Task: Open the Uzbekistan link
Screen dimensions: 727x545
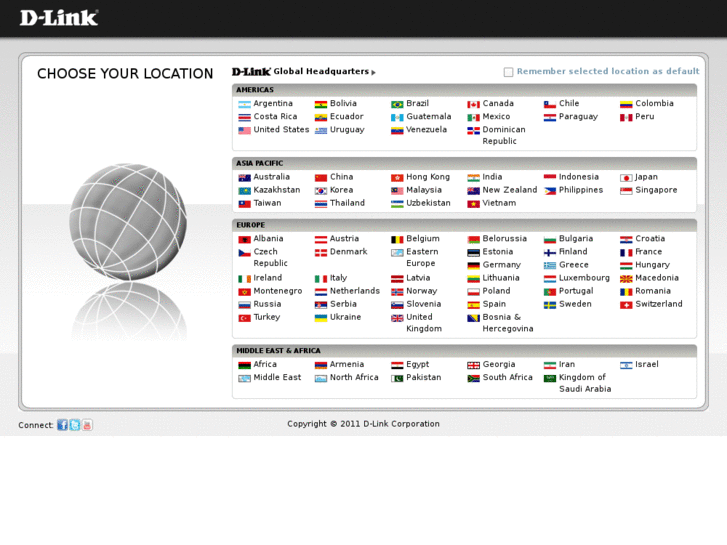Action: (x=428, y=203)
